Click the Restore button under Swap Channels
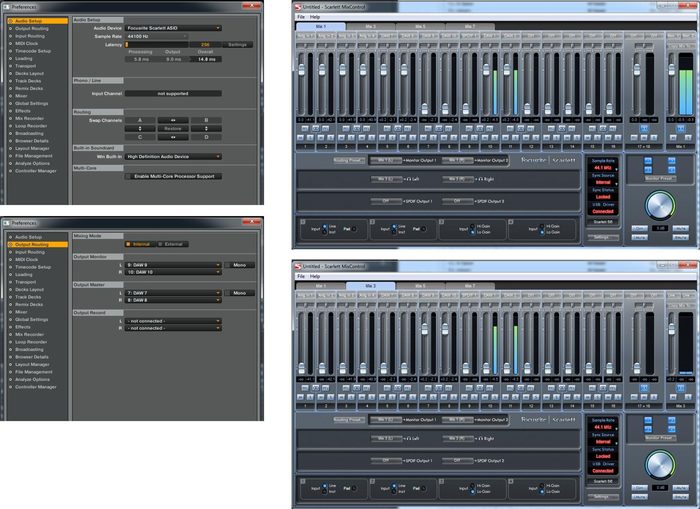700x509 pixels. click(173, 129)
